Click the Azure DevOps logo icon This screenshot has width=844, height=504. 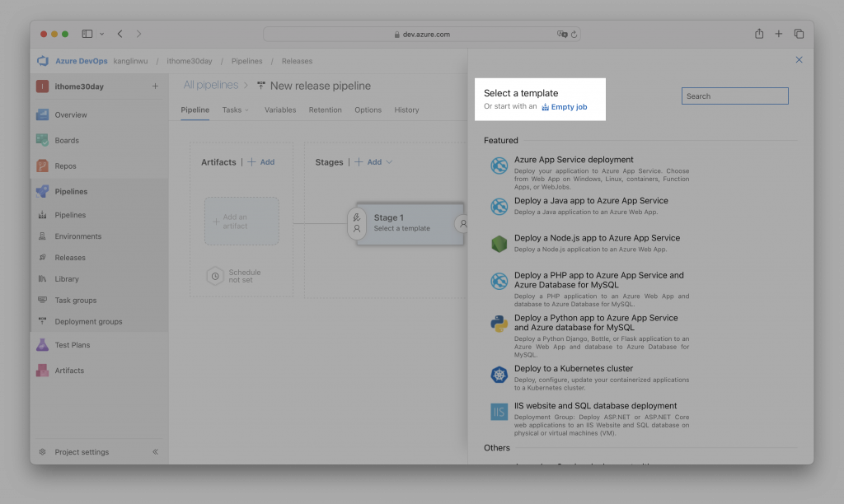[x=43, y=61]
